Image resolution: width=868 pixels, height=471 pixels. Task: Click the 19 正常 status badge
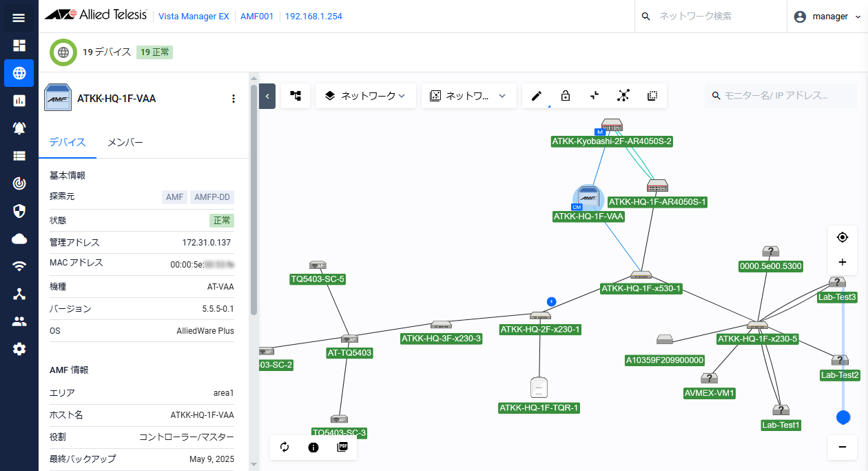[154, 52]
